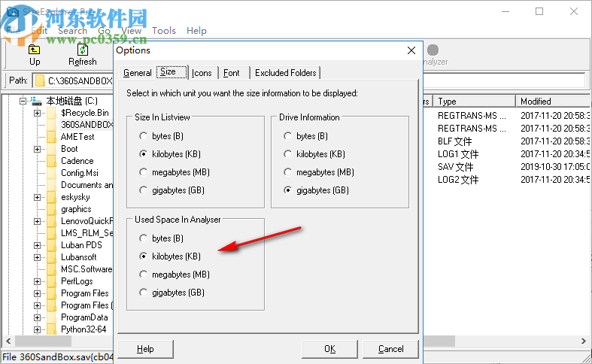Screen dimensions: 592x364
Task: Open the Tools menu
Action: [x=164, y=31]
